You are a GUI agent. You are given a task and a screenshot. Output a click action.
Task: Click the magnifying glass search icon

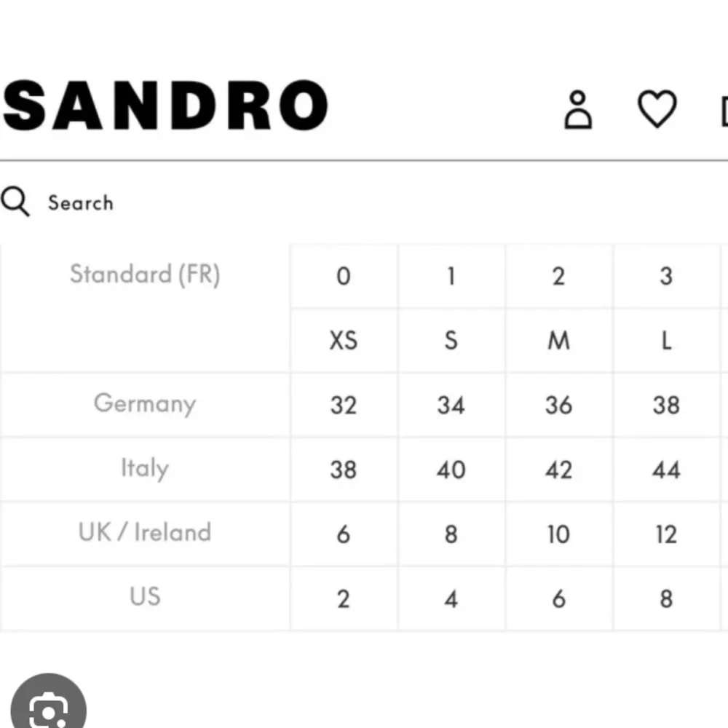pyautogui.click(x=15, y=202)
